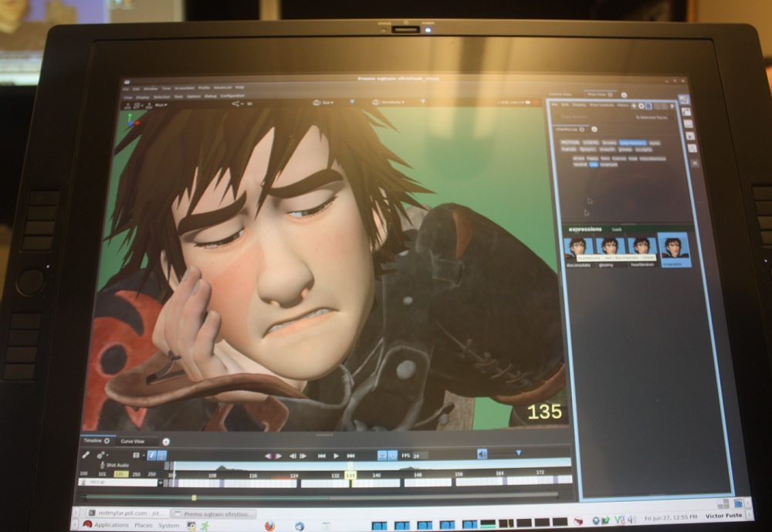Image resolution: width=772 pixels, height=532 pixels.
Task: Select the sad sub-category tag
Action: [594, 164]
